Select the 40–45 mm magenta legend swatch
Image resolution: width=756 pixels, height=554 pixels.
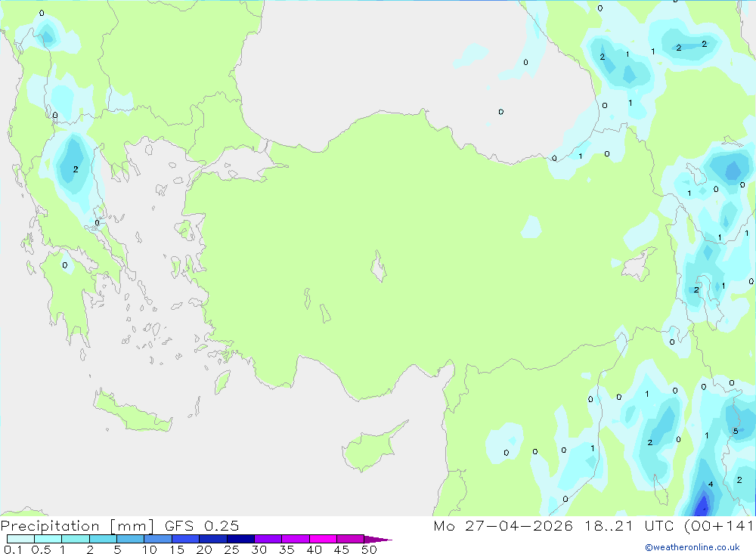[x=323, y=539]
